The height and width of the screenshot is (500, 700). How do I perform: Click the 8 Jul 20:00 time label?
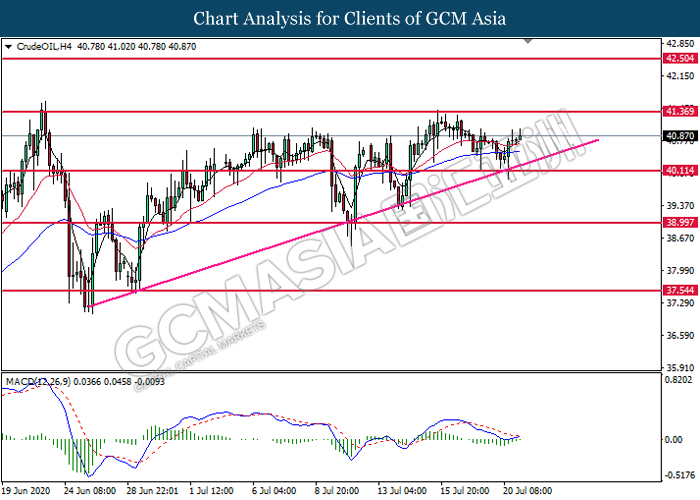pos(338,491)
